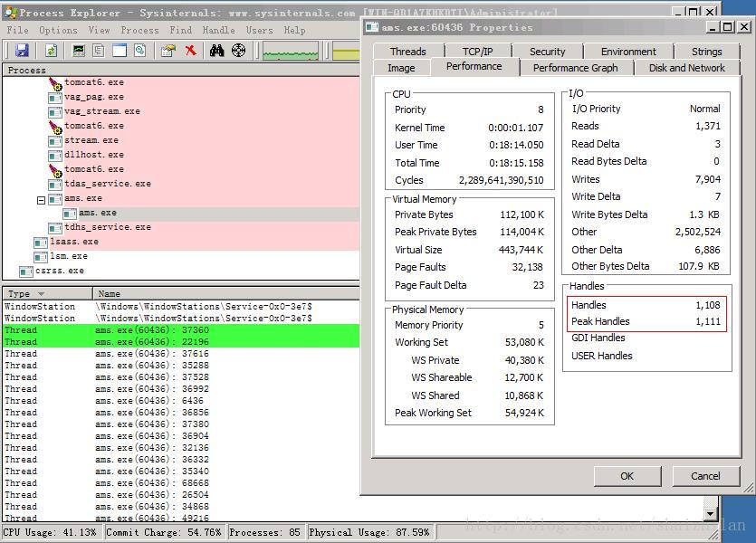756x543 pixels.
Task: Select the highlighted child ams.exe row
Action: (181, 214)
